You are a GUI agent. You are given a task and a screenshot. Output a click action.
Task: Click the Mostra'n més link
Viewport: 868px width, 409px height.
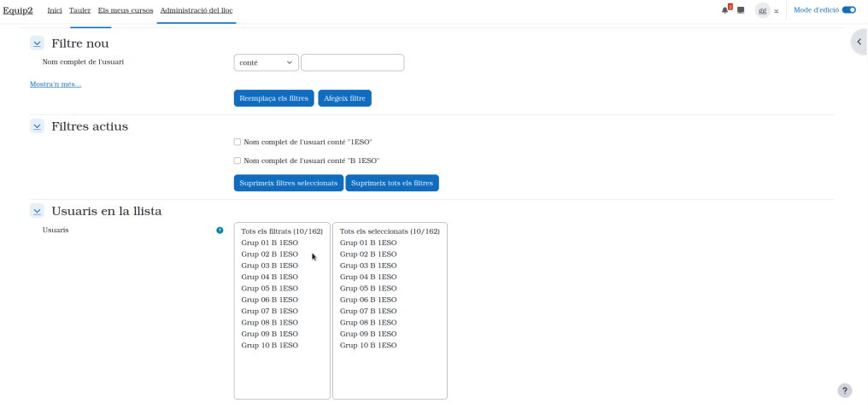(56, 85)
